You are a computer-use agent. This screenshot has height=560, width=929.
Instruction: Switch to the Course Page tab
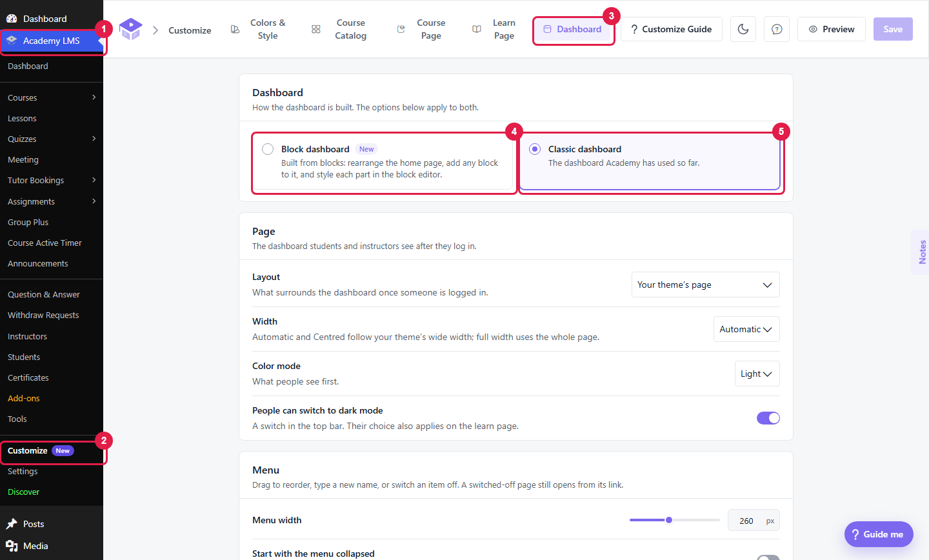point(421,29)
